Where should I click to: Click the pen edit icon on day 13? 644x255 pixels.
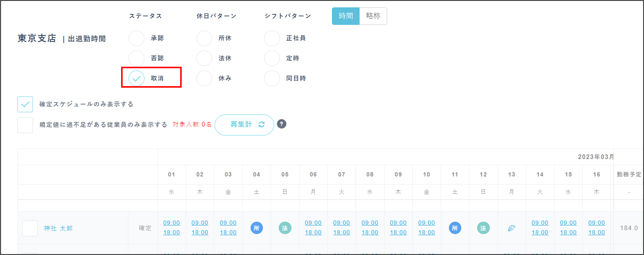[511, 228]
